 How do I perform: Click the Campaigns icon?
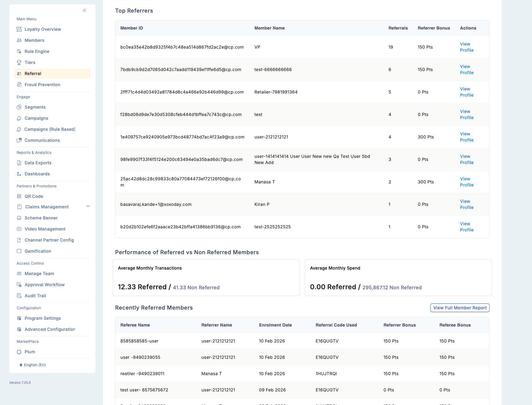pos(19,118)
